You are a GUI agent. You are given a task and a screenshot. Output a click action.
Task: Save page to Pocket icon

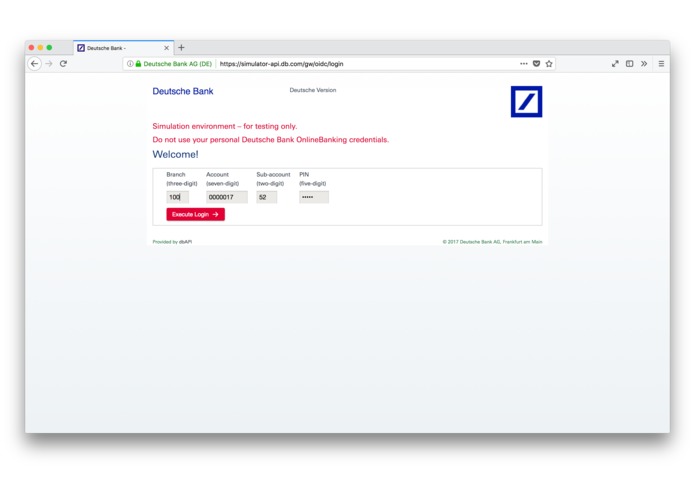tap(536, 64)
